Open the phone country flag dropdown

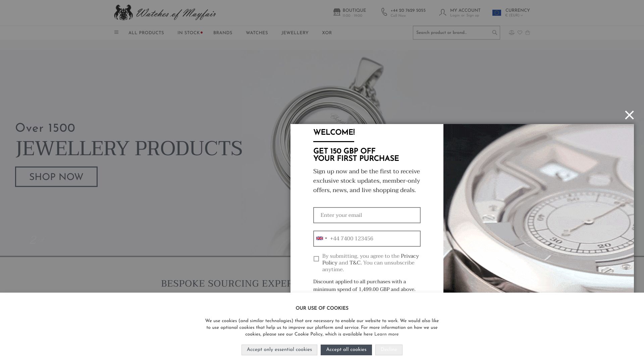point(321,238)
